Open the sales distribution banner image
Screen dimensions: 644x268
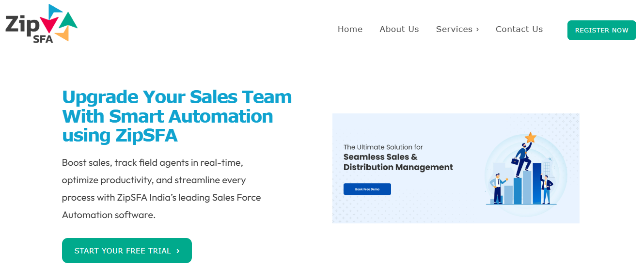pos(456,169)
